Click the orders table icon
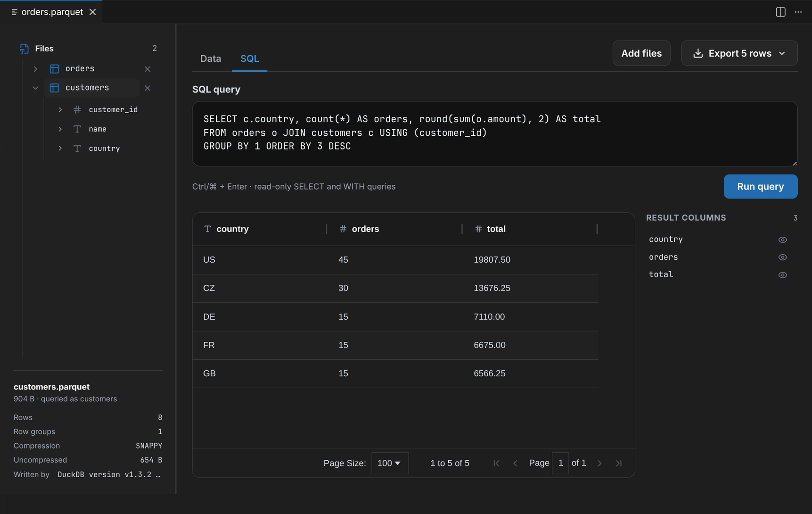 click(54, 69)
